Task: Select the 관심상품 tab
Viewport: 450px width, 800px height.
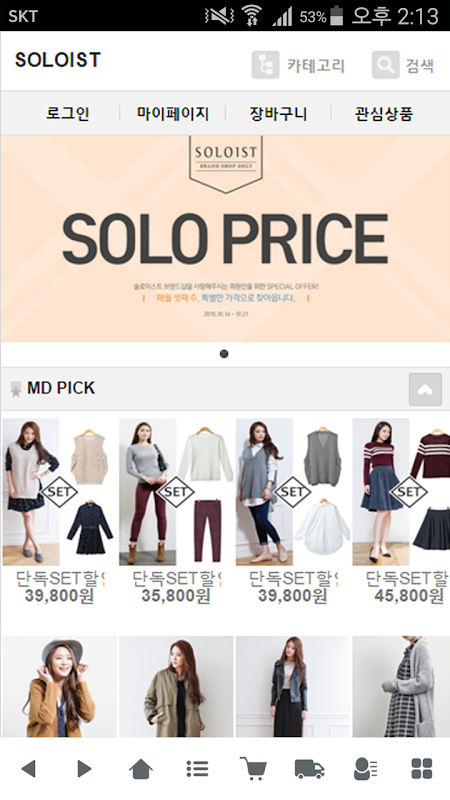Action: [x=384, y=113]
